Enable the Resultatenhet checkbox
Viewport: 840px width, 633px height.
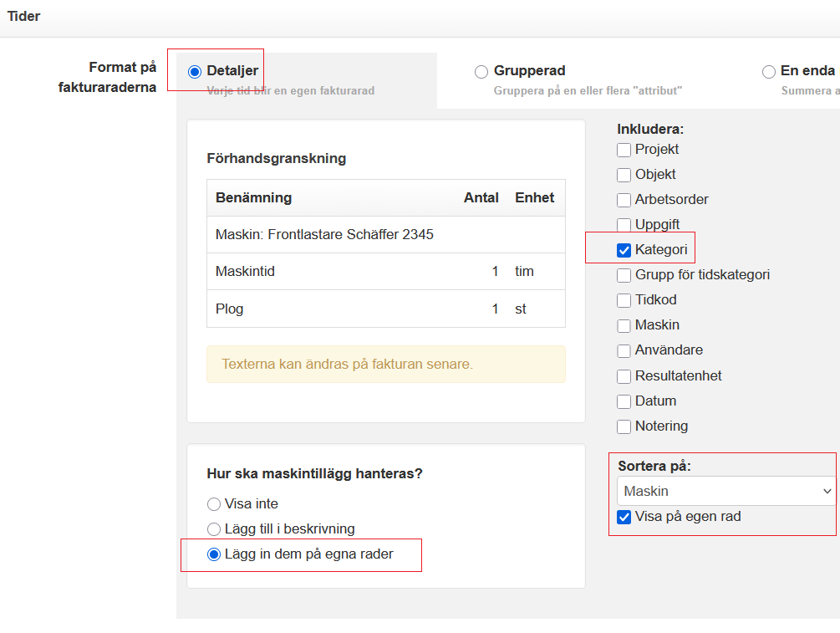624,376
